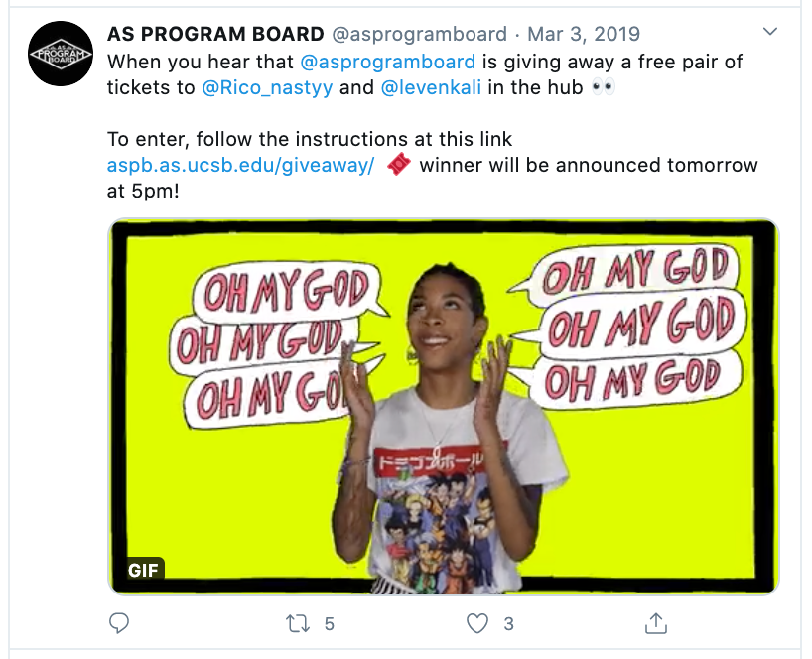The height and width of the screenshot is (659, 812).
Task: Expand the tweet options chevron
Action: [770, 32]
